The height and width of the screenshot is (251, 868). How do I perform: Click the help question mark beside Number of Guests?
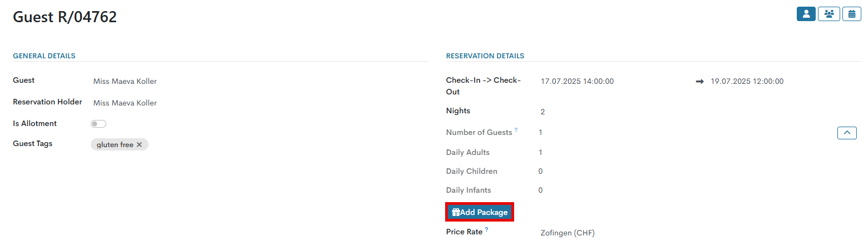pos(516,130)
